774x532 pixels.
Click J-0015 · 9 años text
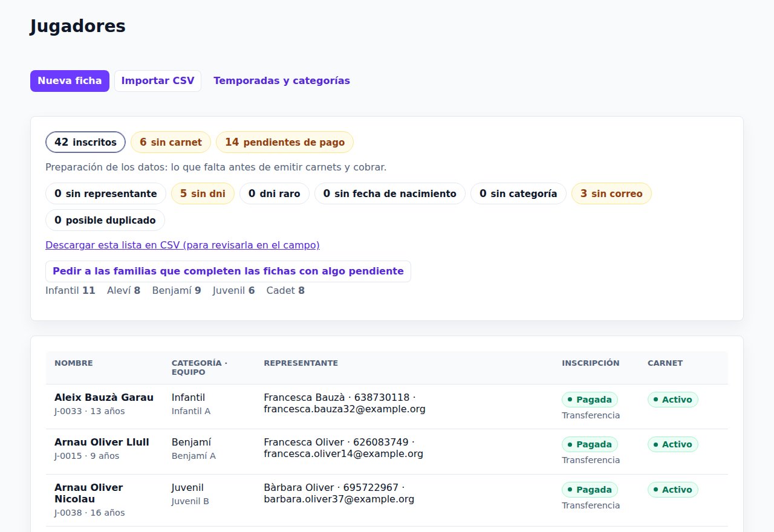click(87, 456)
